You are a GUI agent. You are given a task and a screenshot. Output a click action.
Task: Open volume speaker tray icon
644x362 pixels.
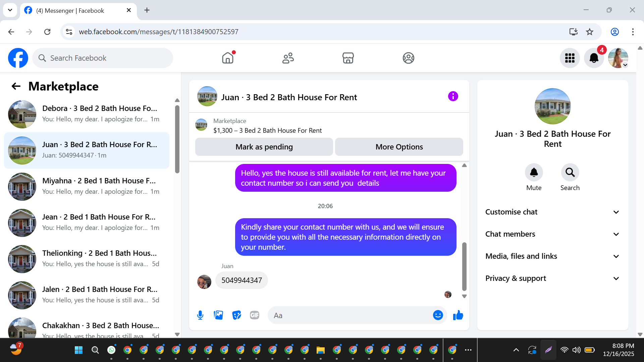pos(577,350)
